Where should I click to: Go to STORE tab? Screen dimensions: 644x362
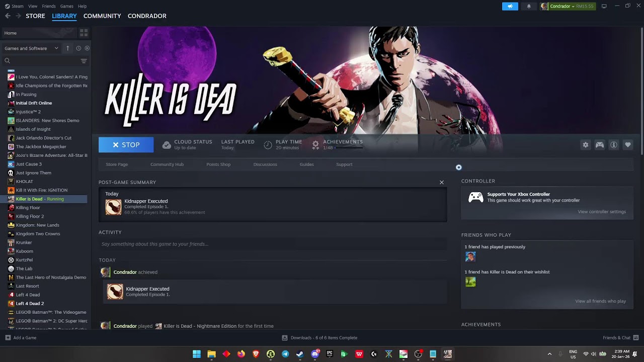(x=35, y=16)
